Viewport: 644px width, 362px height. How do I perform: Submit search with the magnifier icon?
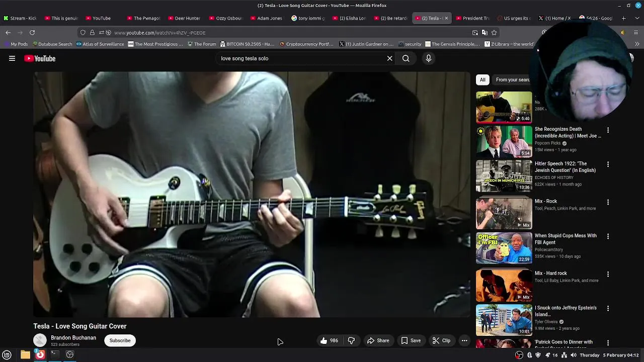point(406,58)
